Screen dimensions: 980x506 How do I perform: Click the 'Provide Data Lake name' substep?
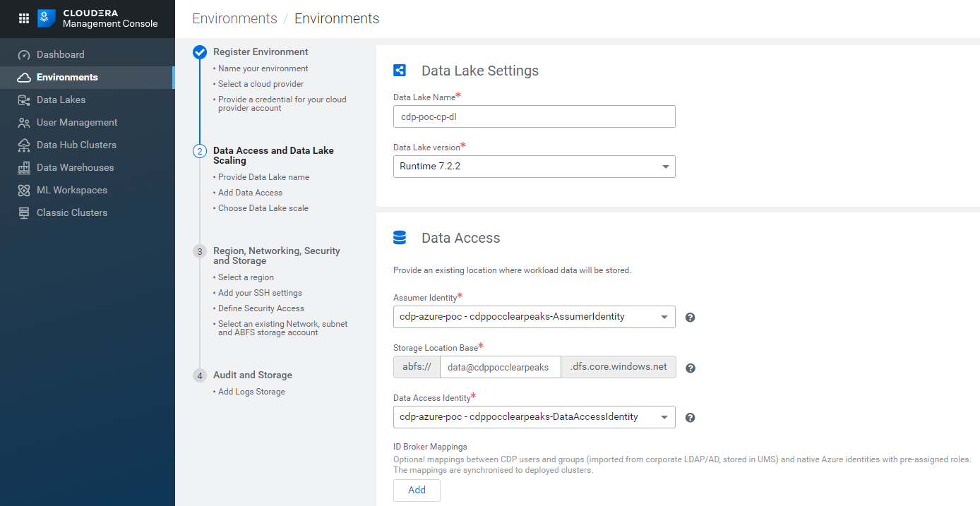pos(263,178)
